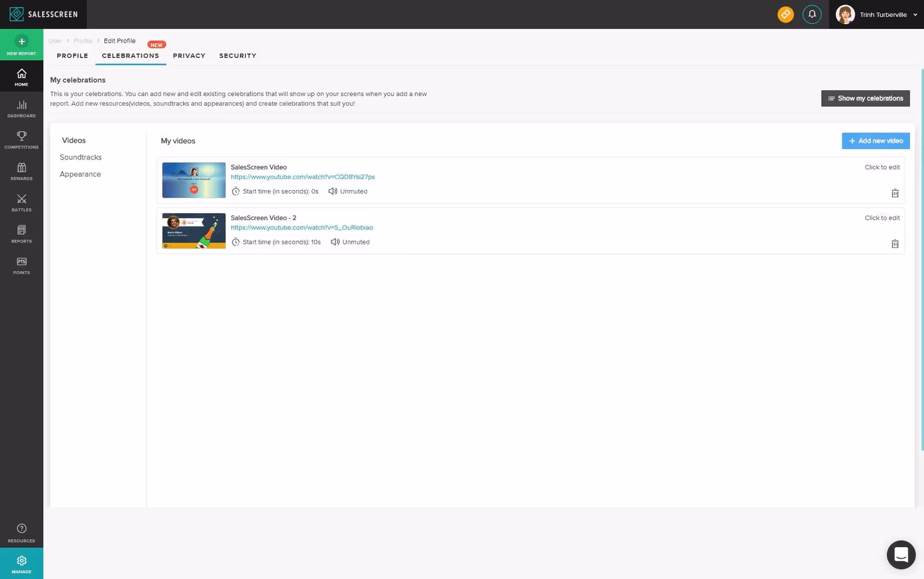Delete SalesScreen Video - 2 with trash icon

[x=895, y=244]
